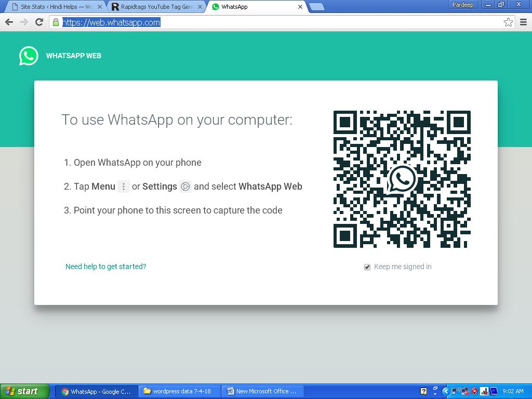532x399 pixels.
Task: Click the Pardeep profile button
Action: click(463, 5)
